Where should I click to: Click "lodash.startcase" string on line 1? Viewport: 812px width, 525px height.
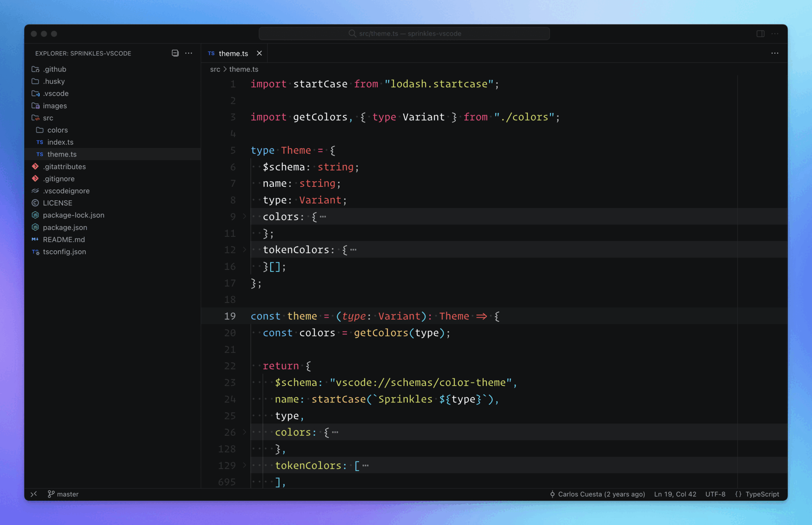[x=439, y=84]
